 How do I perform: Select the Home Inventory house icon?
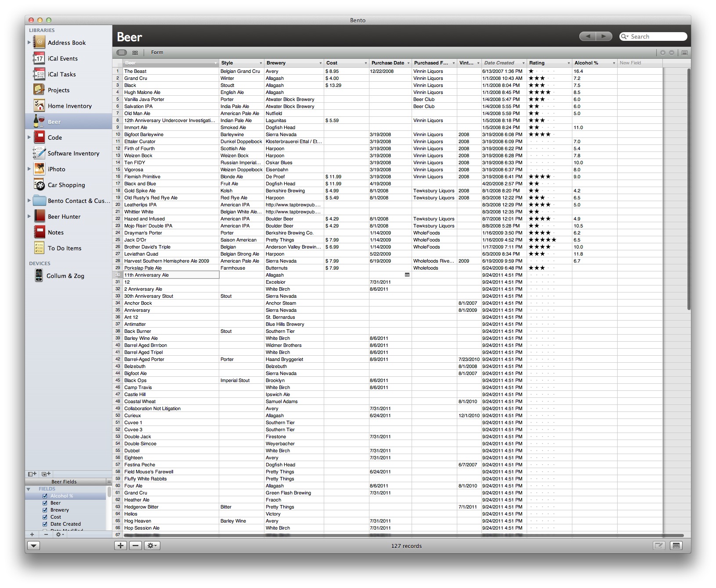point(39,106)
